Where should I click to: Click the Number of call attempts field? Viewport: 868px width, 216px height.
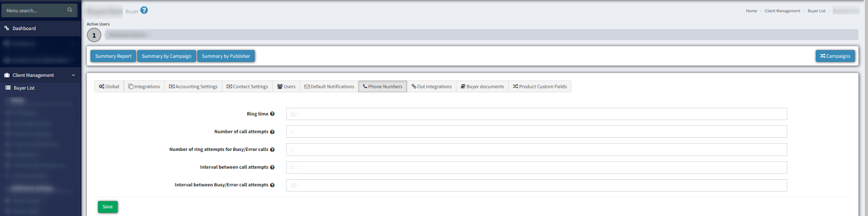click(x=537, y=132)
